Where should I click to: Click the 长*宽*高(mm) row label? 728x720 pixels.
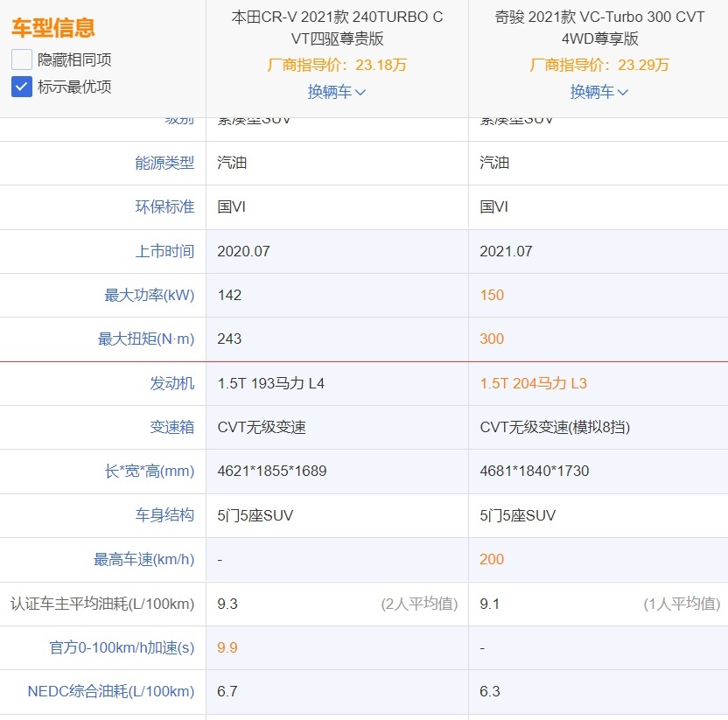(x=149, y=472)
